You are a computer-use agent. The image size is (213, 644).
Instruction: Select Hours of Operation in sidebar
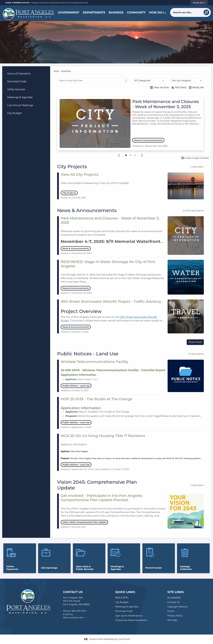click(19, 73)
